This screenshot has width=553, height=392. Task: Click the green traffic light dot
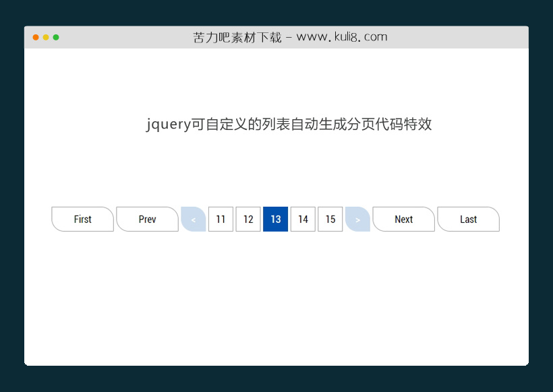[56, 38]
